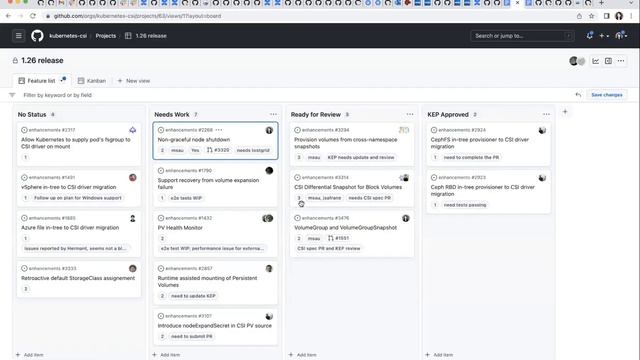
Task: Switch to the Kanban view tab
Action: pos(92,81)
